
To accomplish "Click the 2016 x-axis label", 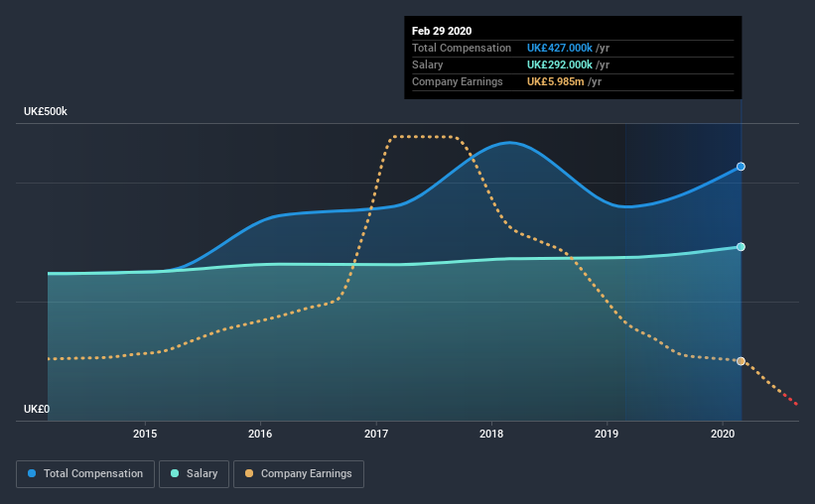I will 260,434.
